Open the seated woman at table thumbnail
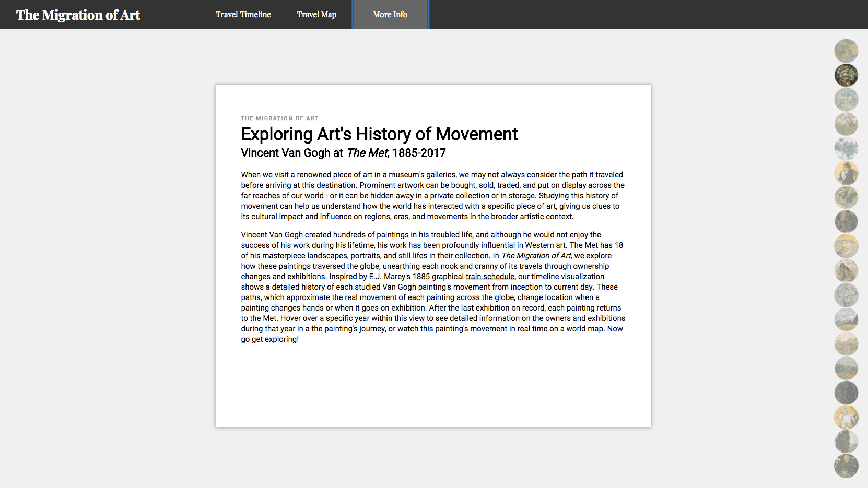 click(x=846, y=173)
